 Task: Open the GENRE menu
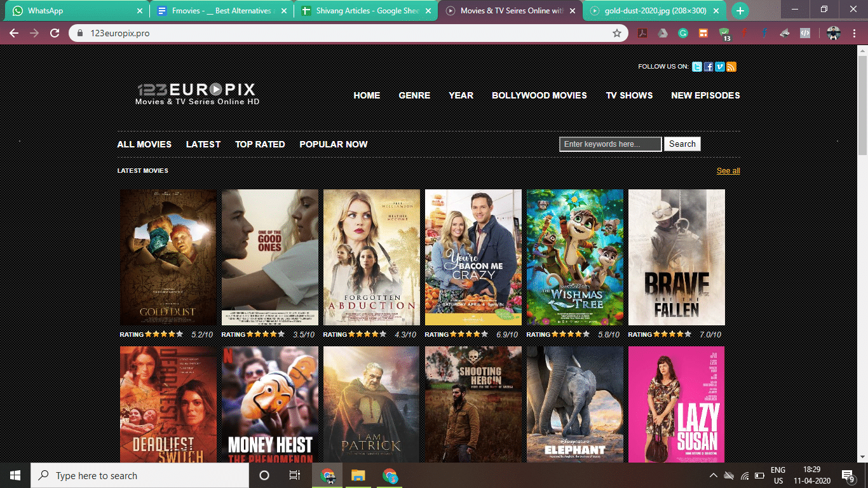414,95
